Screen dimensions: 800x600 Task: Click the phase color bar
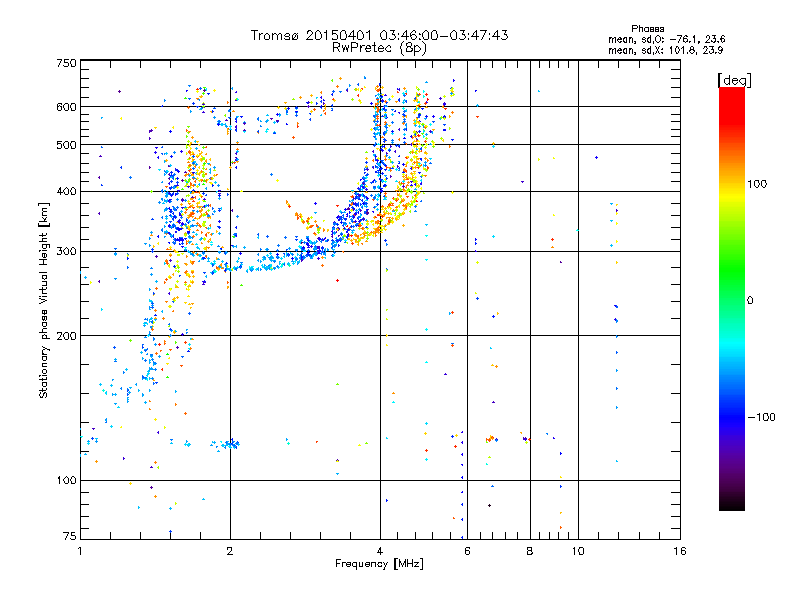(x=732, y=299)
